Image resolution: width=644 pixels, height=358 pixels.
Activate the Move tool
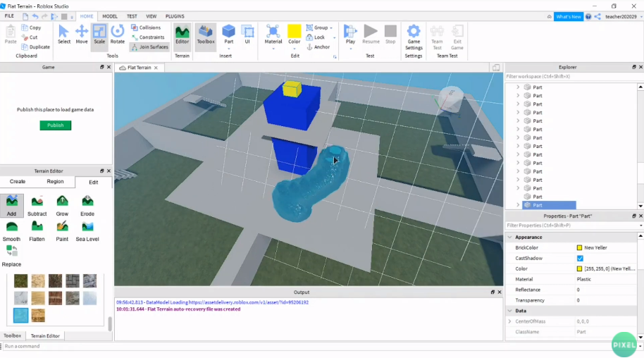[81, 34]
